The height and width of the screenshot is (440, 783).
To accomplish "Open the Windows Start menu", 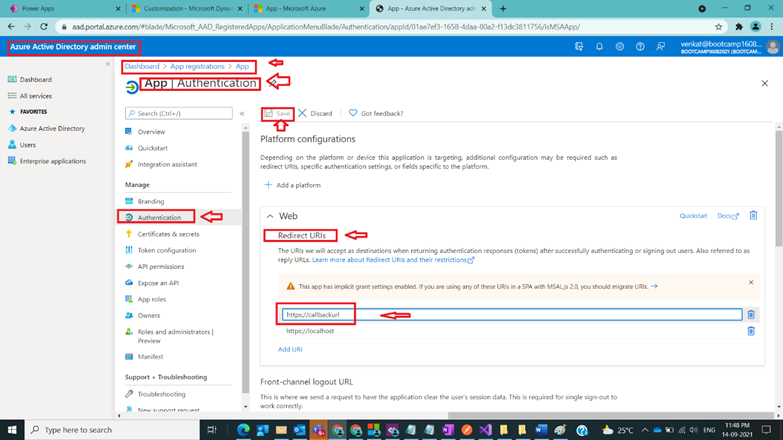I will tap(12, 430).
